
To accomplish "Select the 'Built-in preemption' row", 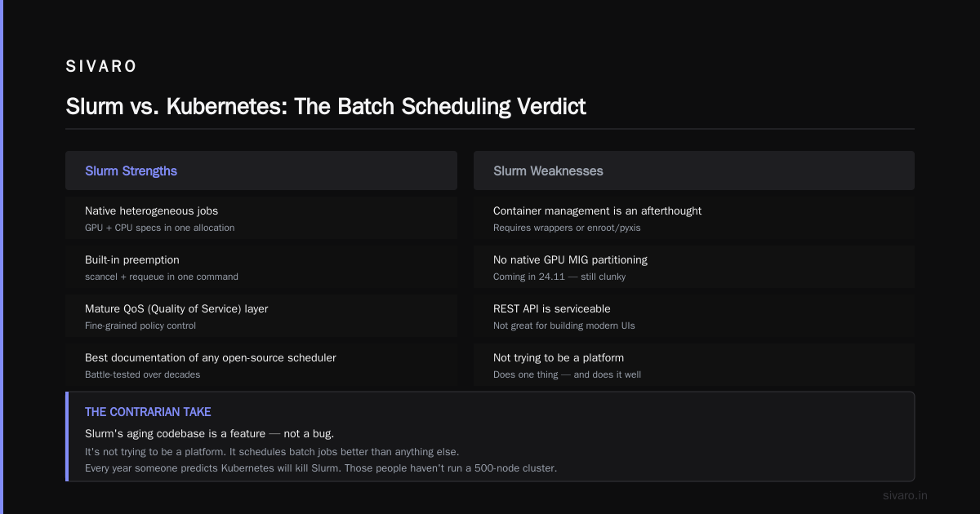I will tap(261, 267).
